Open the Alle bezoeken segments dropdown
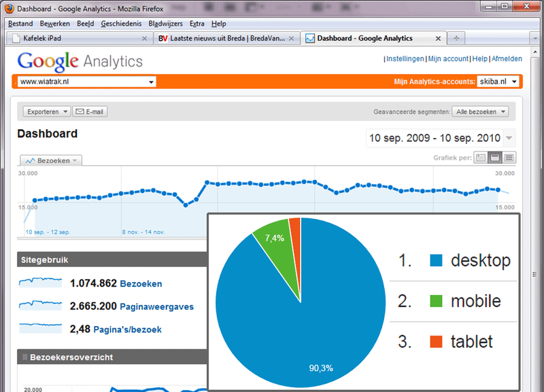 [x=480, y=111]
